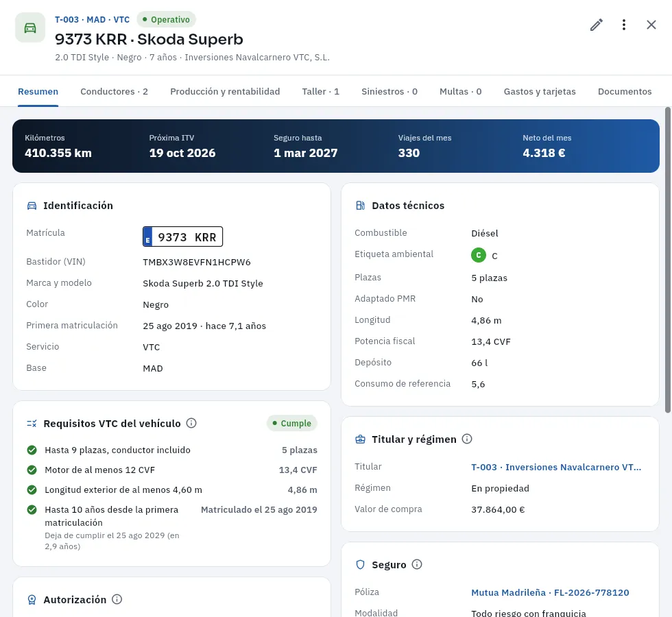Screen dimensions: 672x617
Task: Open the Siniestros tab
Action: (389, 91)
